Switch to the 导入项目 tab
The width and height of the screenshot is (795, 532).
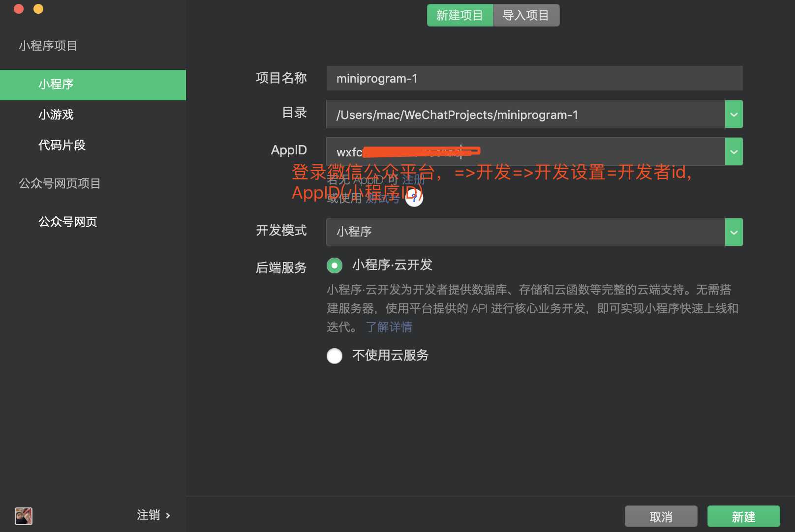point(526,15)
